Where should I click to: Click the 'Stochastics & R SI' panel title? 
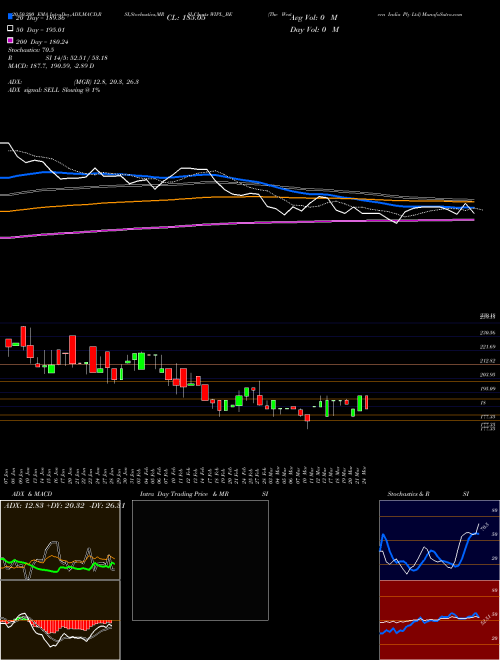pyautogui.click(x=428, y=494)
